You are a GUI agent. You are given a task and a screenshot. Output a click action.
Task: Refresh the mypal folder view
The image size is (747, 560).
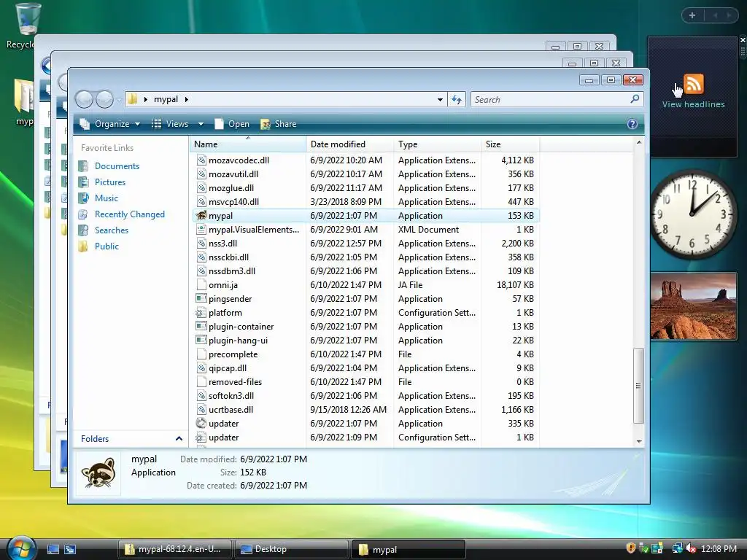[x=457, y=99]
